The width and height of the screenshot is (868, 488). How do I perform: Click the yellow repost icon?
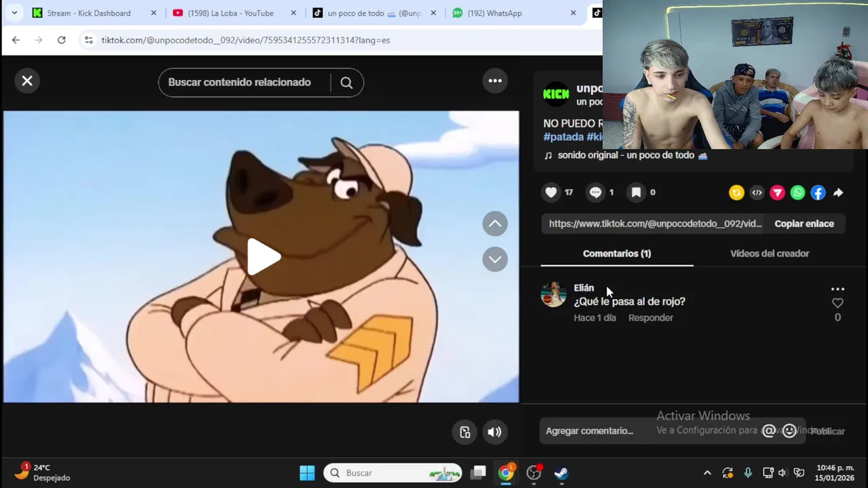(736, 193)
